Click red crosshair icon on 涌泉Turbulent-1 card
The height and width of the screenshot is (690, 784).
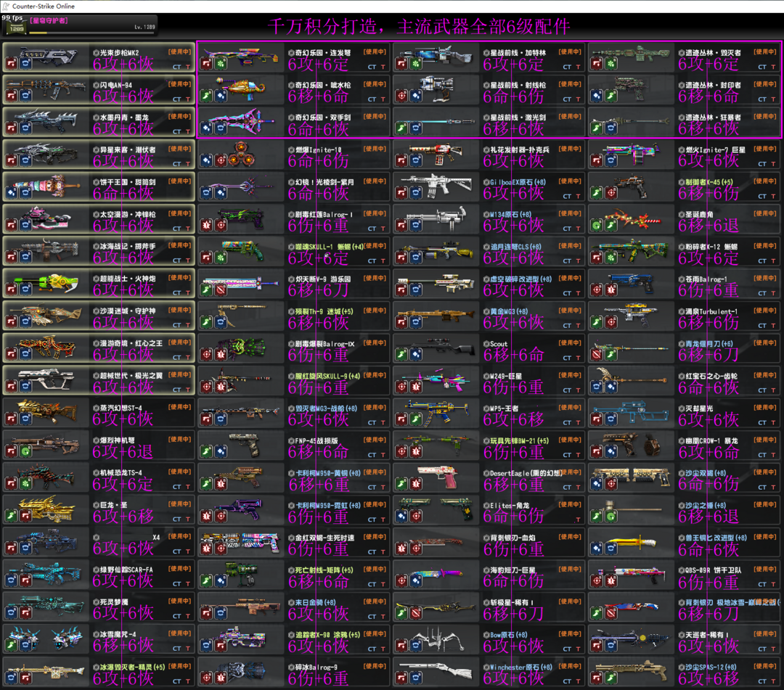pyautogui.click(x=611, y=322)
